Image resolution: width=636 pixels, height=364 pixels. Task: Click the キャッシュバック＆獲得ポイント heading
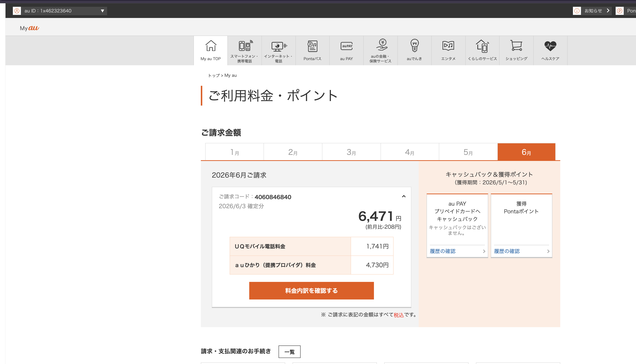[489, 174]
